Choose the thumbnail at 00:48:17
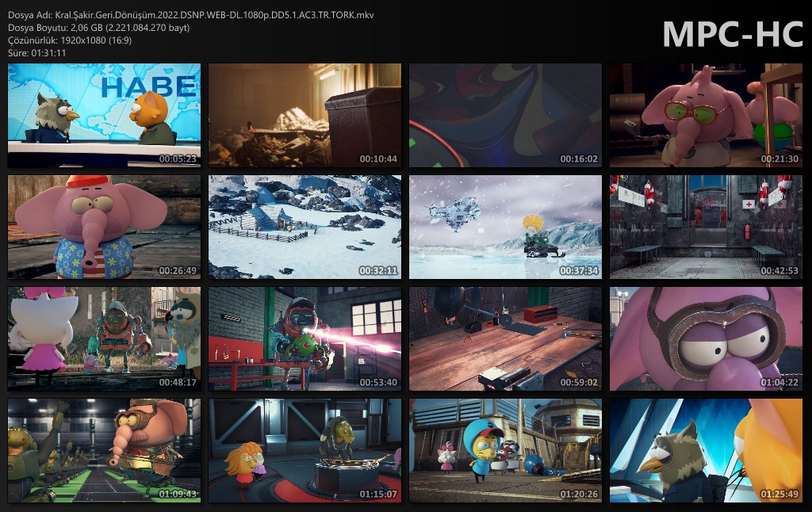The height and width of the screenshot is (512, 812). (104, 339)
